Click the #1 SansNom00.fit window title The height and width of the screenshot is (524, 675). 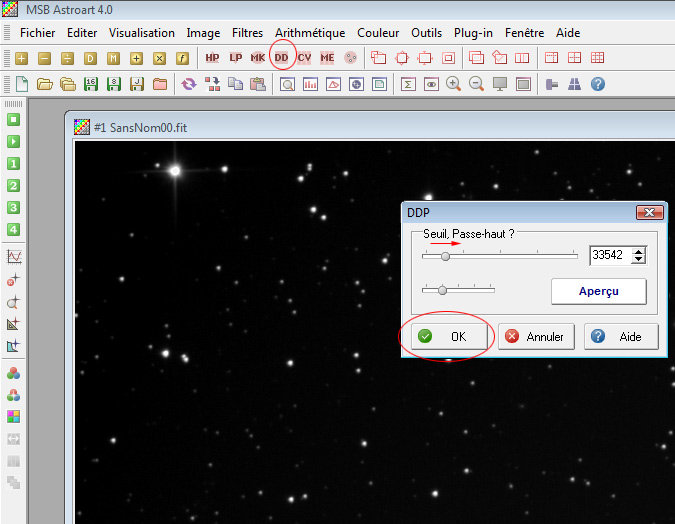coord(140,128)
